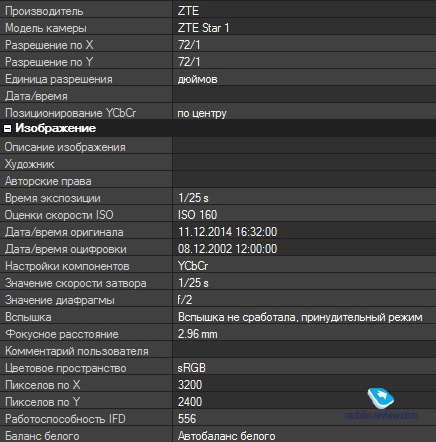Click the Изображение section header text

click(56, 128)
